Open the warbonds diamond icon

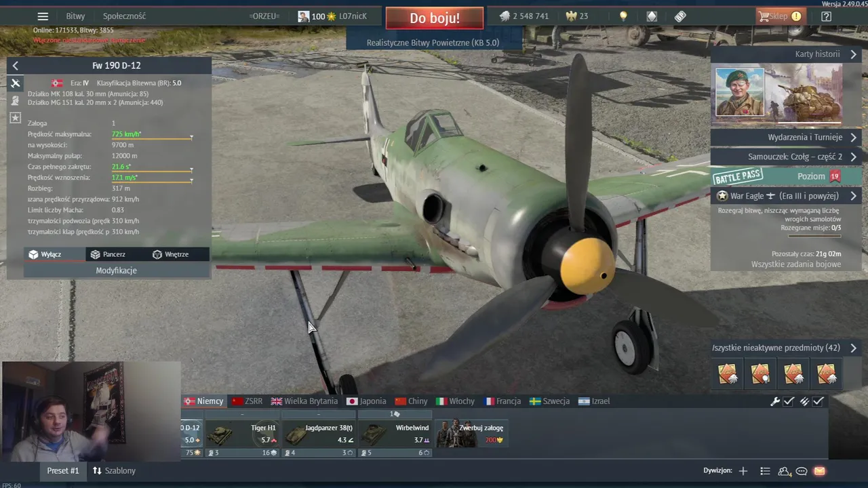click(x=652, y=16)
